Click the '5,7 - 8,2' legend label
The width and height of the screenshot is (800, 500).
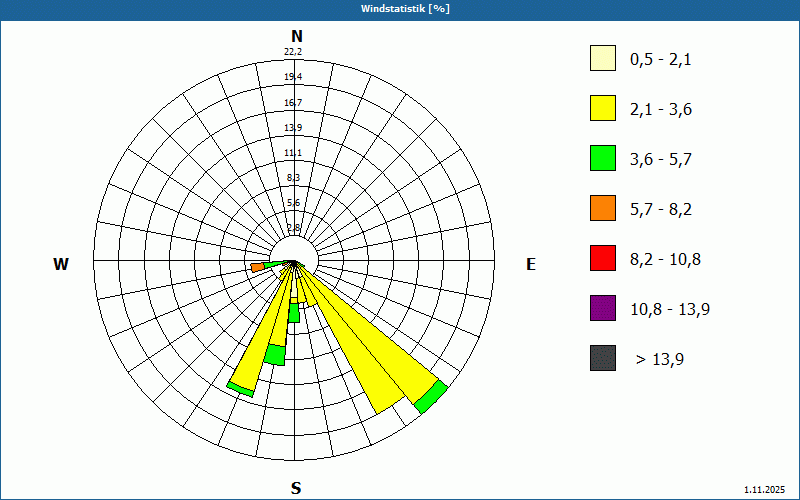[x=661, y=210]
